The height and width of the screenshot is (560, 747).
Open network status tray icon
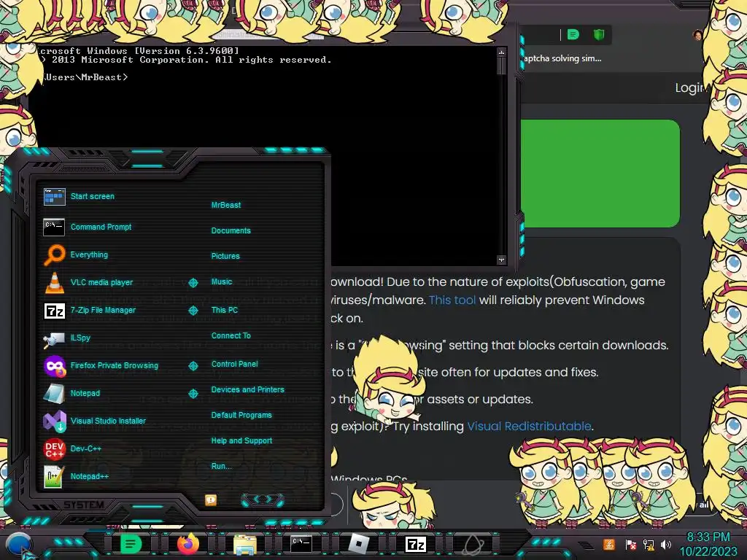pos(649,544)
